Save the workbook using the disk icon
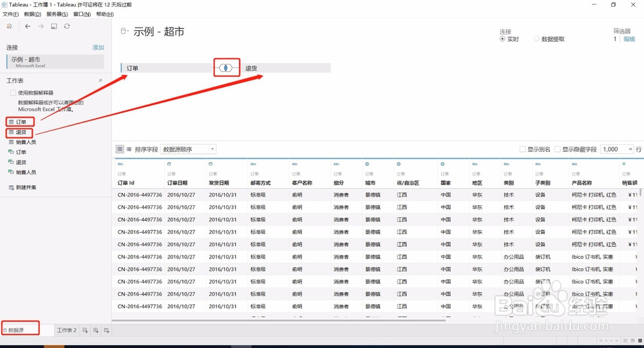The image size is (644, 348). (54, 26)
